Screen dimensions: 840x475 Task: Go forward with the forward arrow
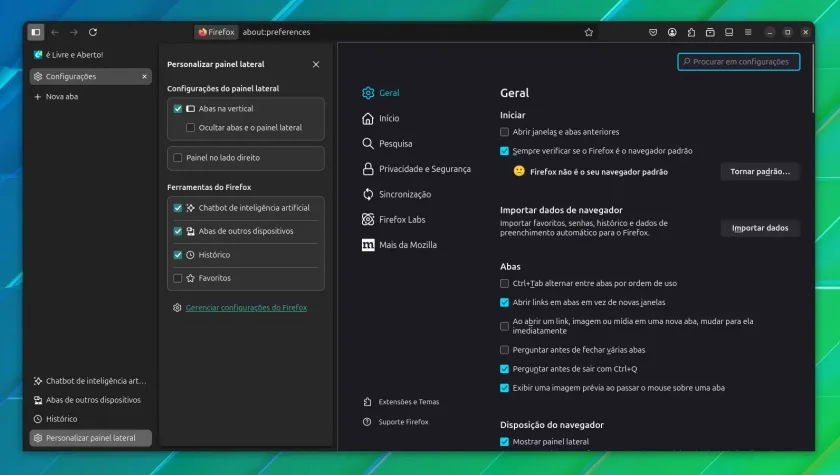(x=73, y=32)
